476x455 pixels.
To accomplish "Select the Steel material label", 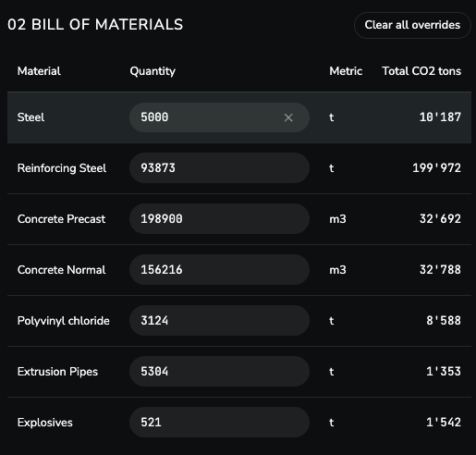I will tap(31, 117).
